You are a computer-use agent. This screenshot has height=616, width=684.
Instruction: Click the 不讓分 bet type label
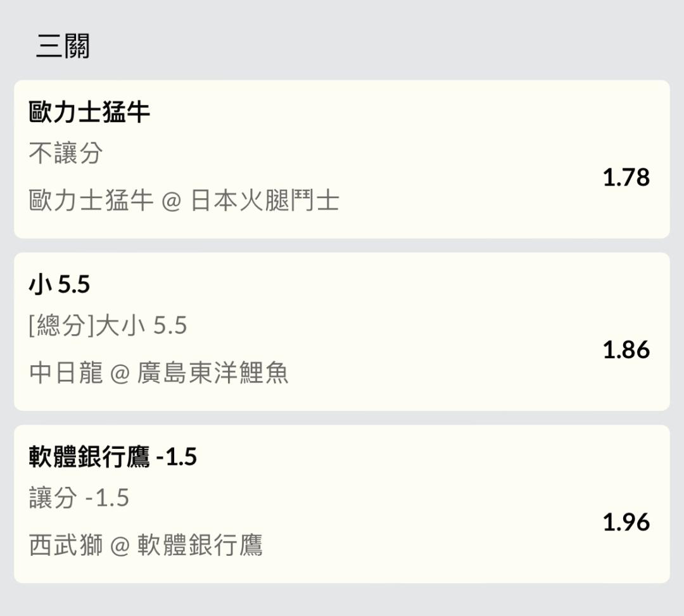coord(66,153)
